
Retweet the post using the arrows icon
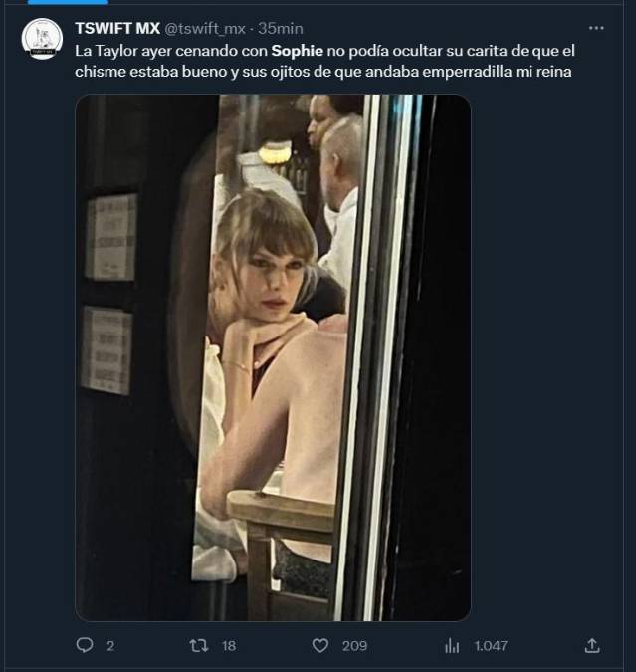[198, 645]
